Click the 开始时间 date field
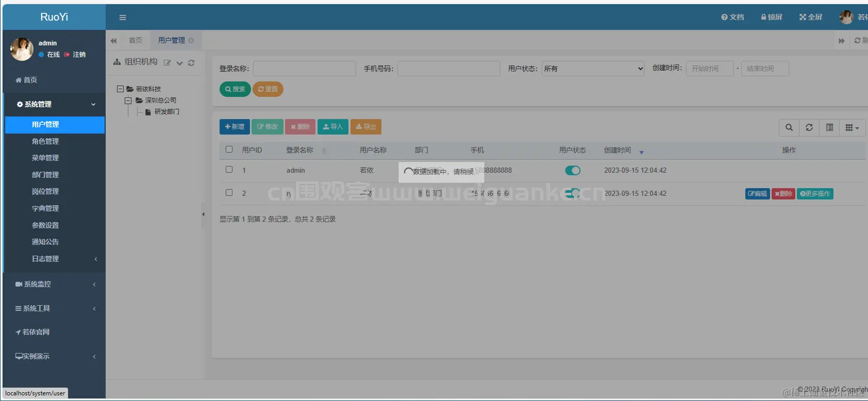Viewport: 868px width, 401px height. pyautogui.click(x=710, y=69)
